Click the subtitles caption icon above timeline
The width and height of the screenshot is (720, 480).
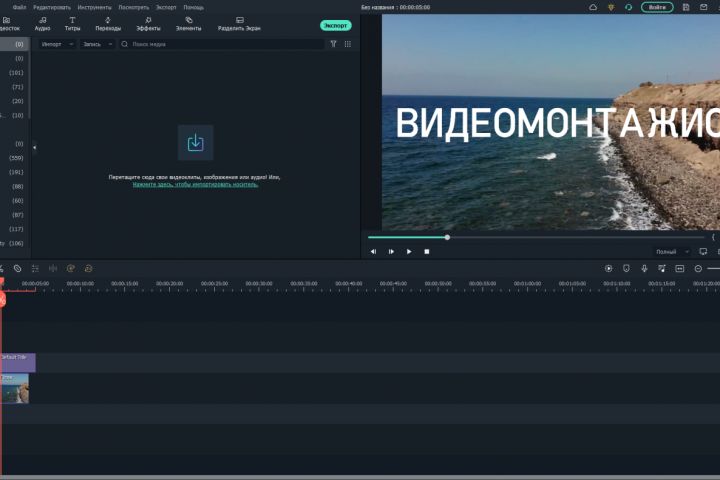click(x=680, y=269)
